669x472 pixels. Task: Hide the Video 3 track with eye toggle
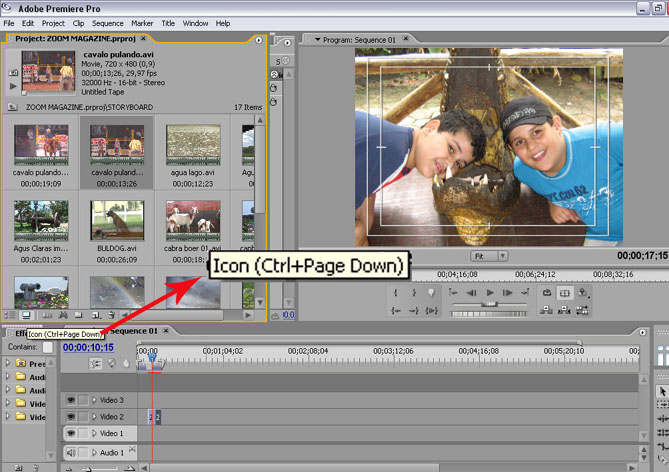[x=71, y=399]
